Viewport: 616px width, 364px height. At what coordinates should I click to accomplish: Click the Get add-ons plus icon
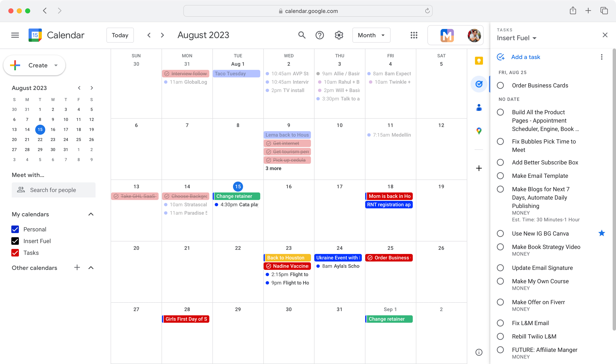pos(479,168)
